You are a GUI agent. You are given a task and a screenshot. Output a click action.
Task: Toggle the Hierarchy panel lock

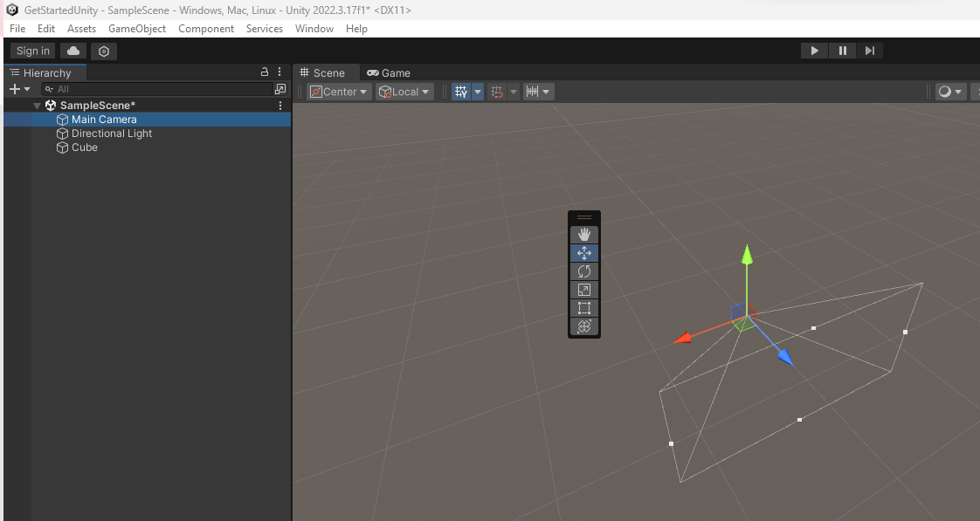click(x=265, y=72)
